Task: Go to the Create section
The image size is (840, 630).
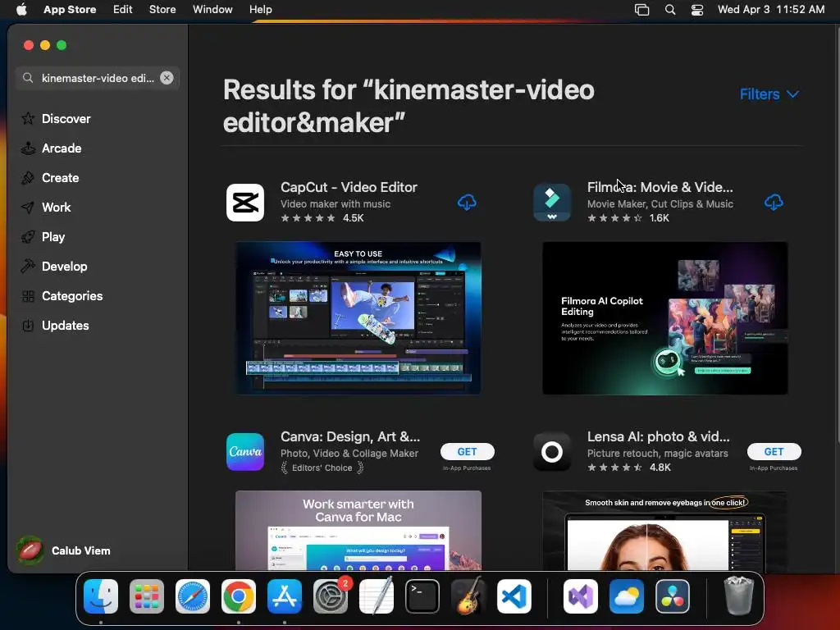Action: (61, 178)
